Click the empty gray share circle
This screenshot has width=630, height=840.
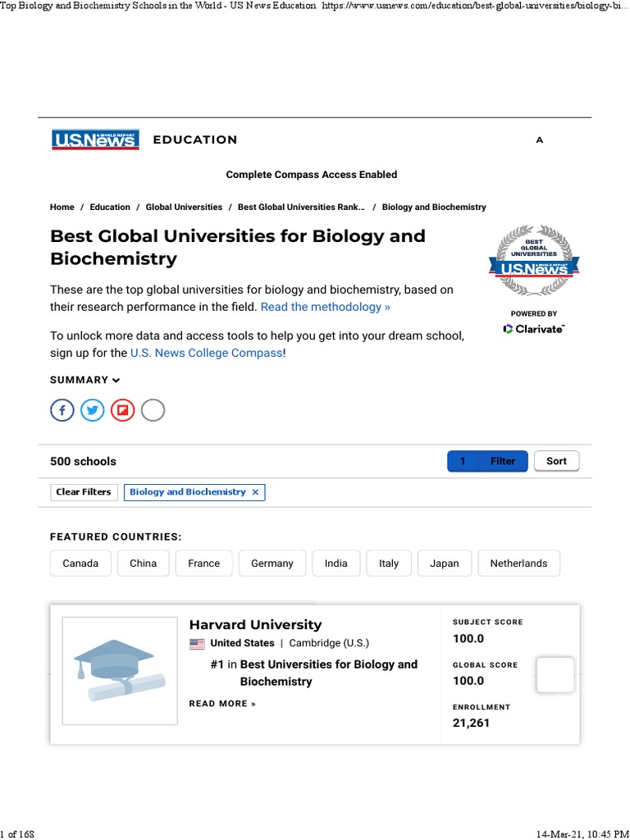(x=153, y=410)
